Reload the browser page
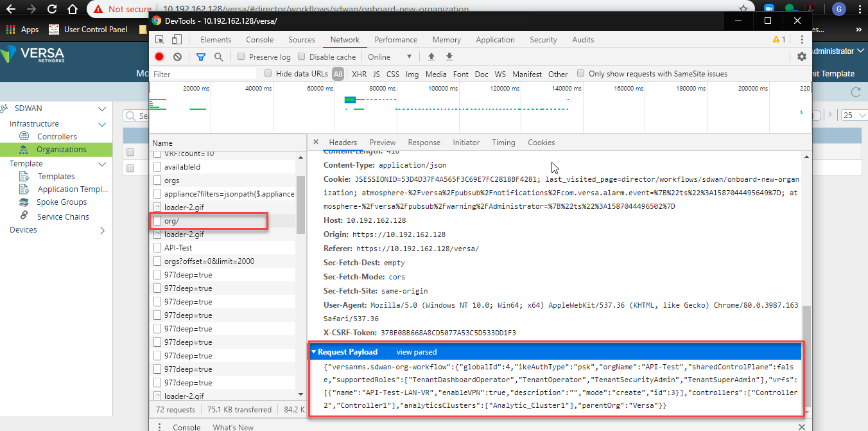 pos(52,9)
